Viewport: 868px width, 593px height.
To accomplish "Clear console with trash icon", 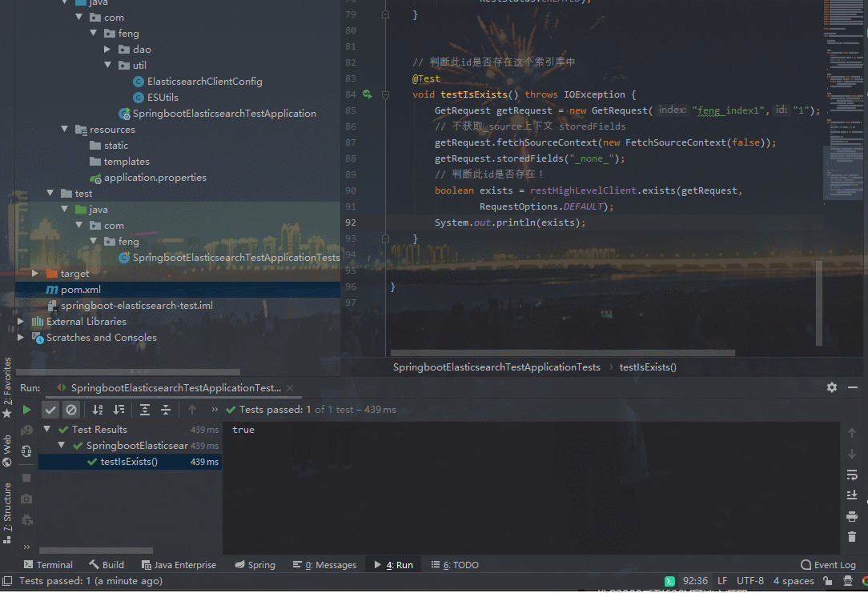I will click(x=852, y=536).
